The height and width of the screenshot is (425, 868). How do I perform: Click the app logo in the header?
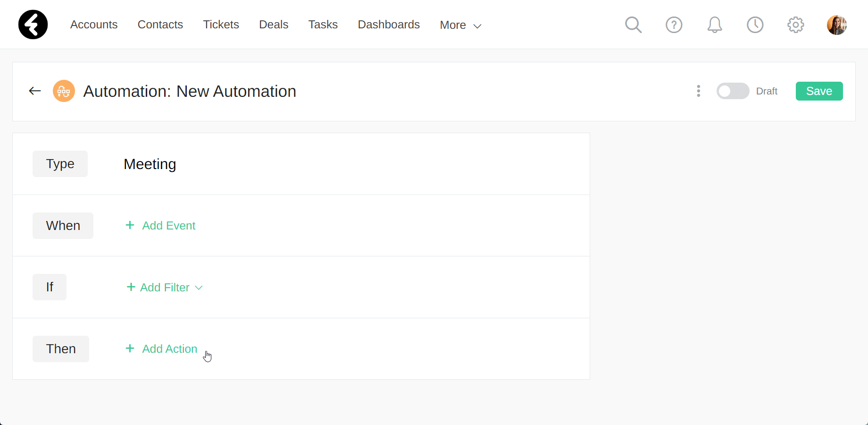33,25
